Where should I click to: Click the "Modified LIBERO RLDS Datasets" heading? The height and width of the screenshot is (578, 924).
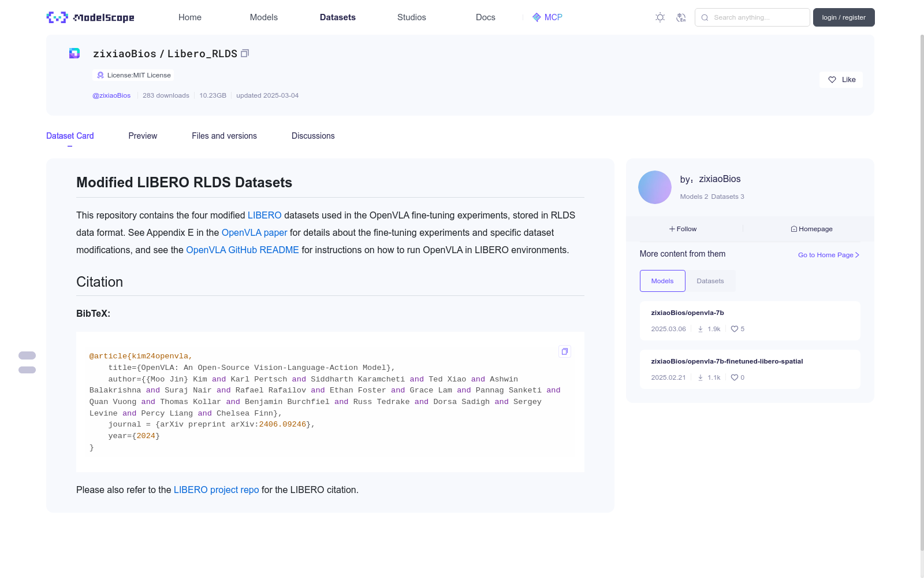pos(184,183)
